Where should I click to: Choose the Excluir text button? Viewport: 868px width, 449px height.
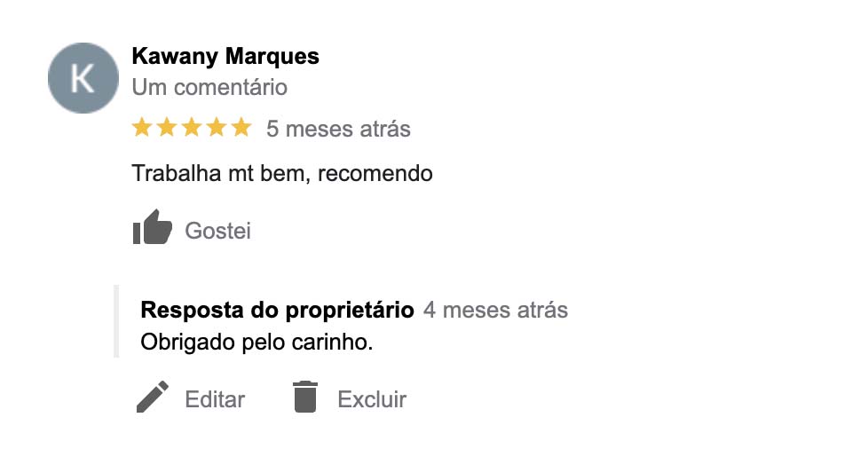point(372,399)
